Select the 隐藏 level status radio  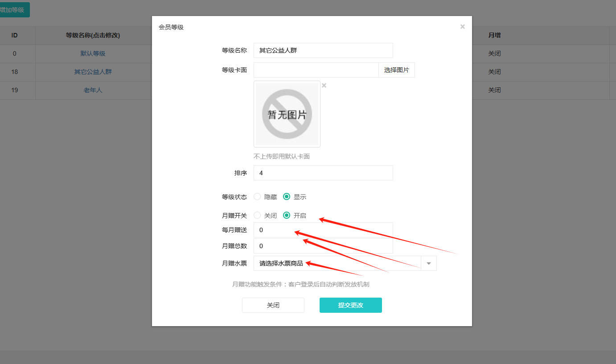(257, 196)
